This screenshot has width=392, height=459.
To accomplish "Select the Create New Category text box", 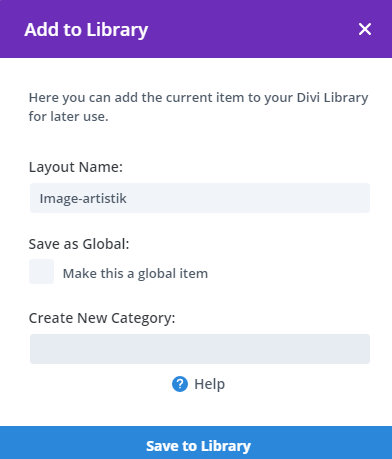I will [200, 349].
